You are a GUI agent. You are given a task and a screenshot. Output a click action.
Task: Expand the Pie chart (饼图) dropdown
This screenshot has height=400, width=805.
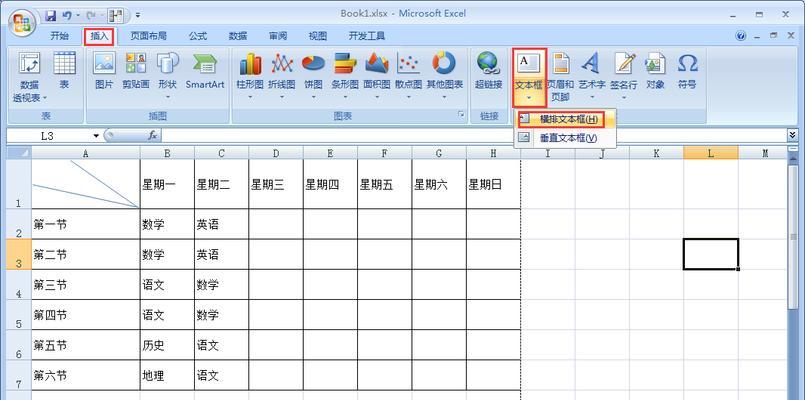click(x=314, y=75)
